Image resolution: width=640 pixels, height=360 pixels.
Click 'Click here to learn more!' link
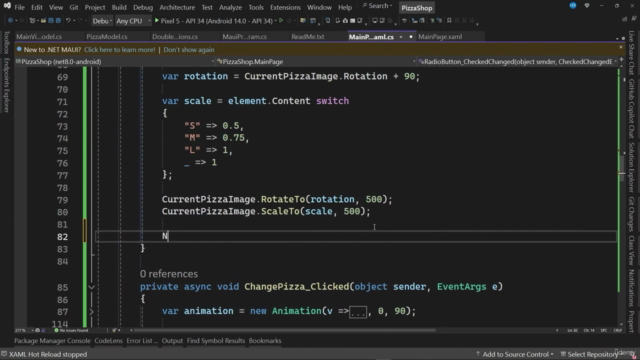(x=120, y=50)
